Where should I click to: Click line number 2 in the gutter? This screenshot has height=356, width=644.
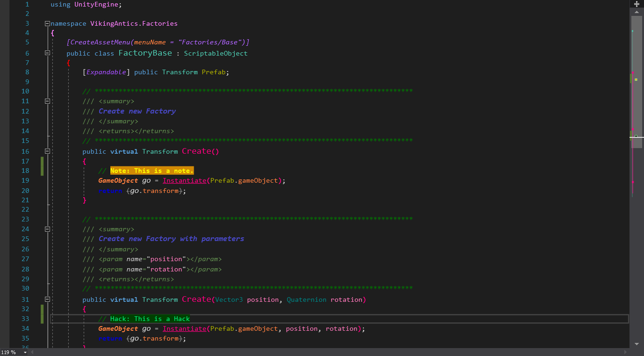point(27,14)
